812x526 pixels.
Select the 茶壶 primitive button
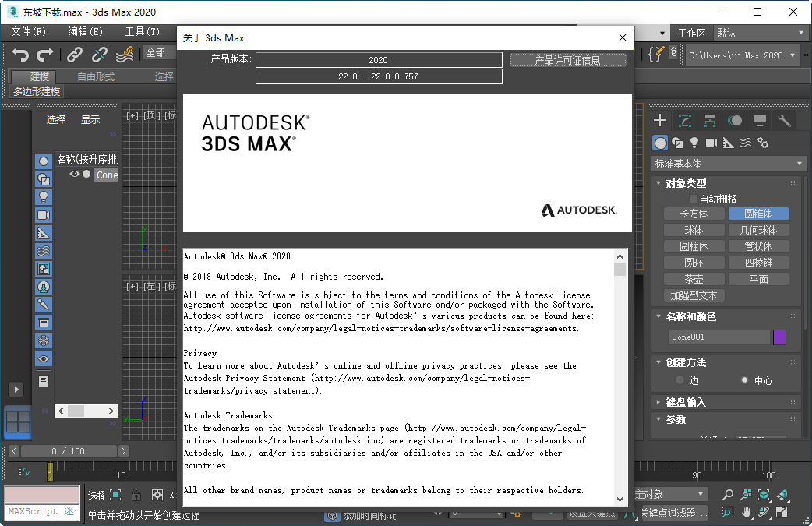click(x=694, y=278)
